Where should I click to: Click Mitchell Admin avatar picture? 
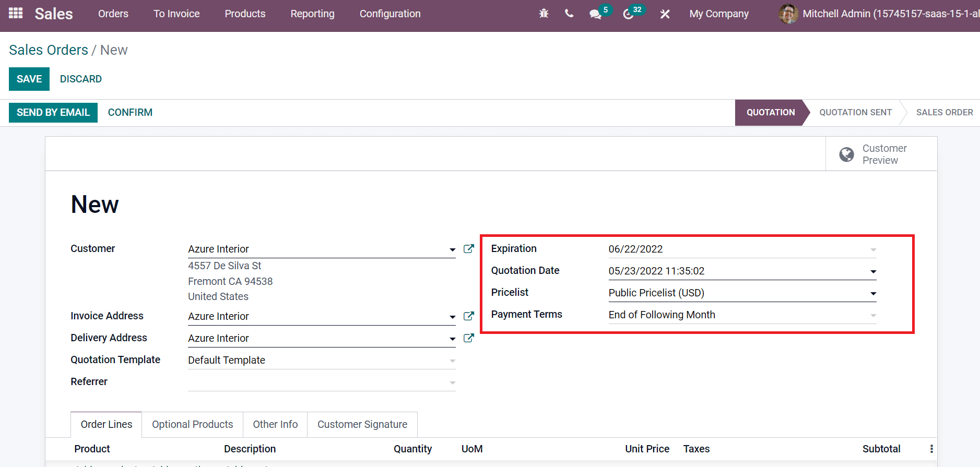coord(788,14)
